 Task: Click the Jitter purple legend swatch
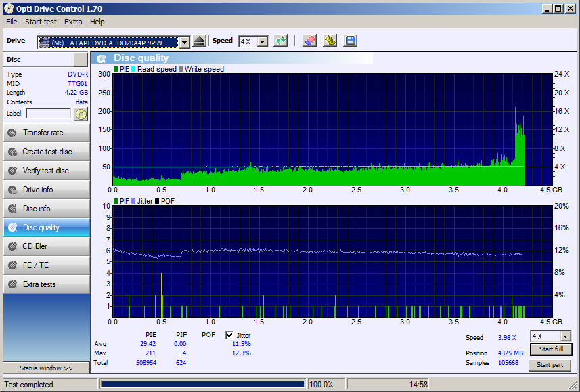133,201
